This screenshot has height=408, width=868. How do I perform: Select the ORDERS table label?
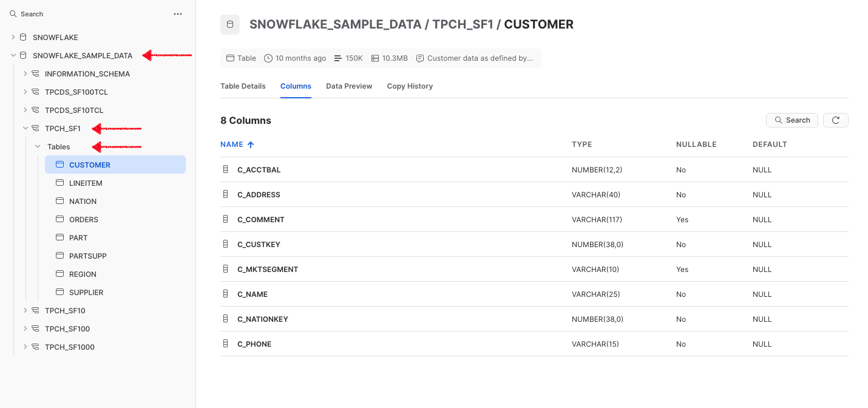pyautogui.click(x=84, y=219)
